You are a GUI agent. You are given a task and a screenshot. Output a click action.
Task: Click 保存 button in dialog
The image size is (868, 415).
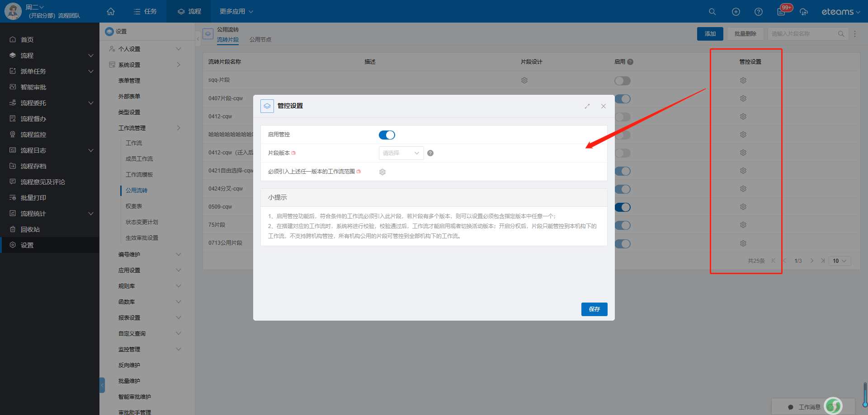594,309
